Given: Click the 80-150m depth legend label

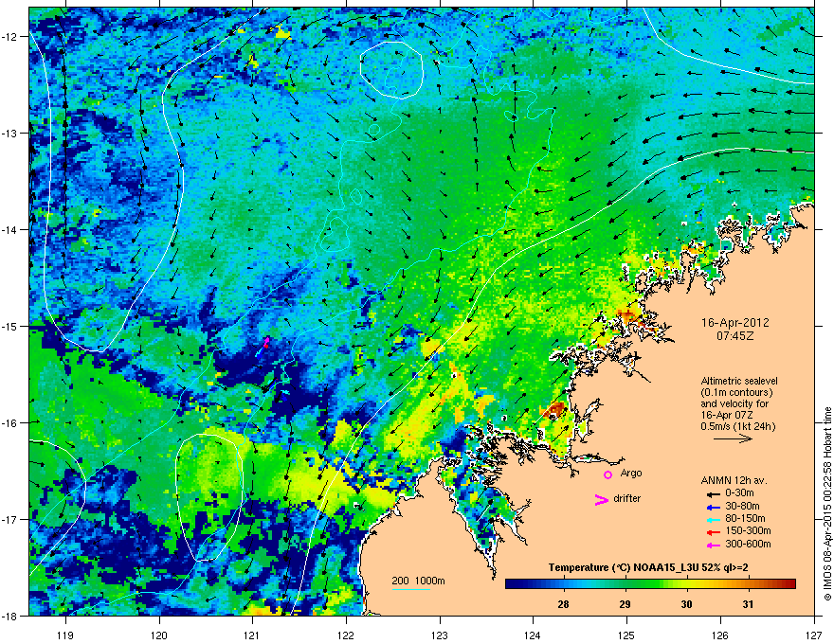Looking at the screenshot, I should (x=745, y=519).
